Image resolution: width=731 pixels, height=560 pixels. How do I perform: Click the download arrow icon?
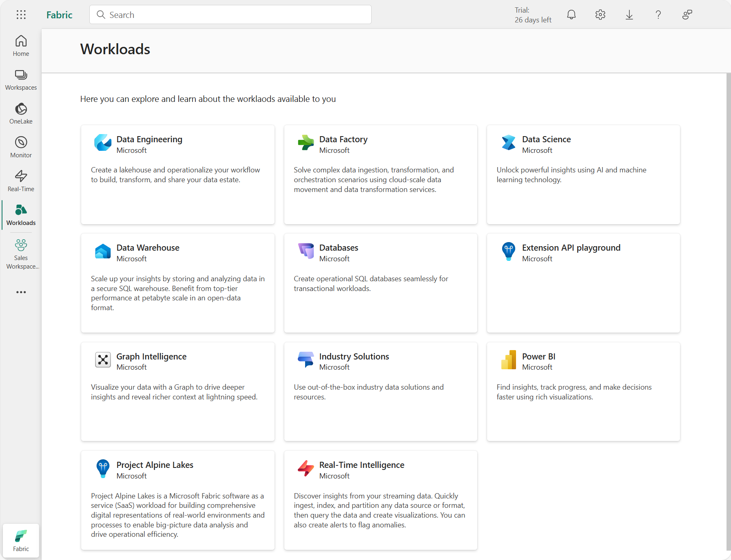(629, 15)
